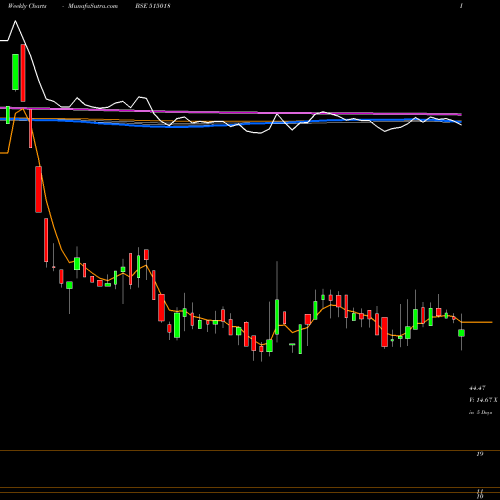Image resolution: width=500 pixels, height=500 pixels.
Task: Click the 'MunafaSutra.com' label
Action: 93,6
